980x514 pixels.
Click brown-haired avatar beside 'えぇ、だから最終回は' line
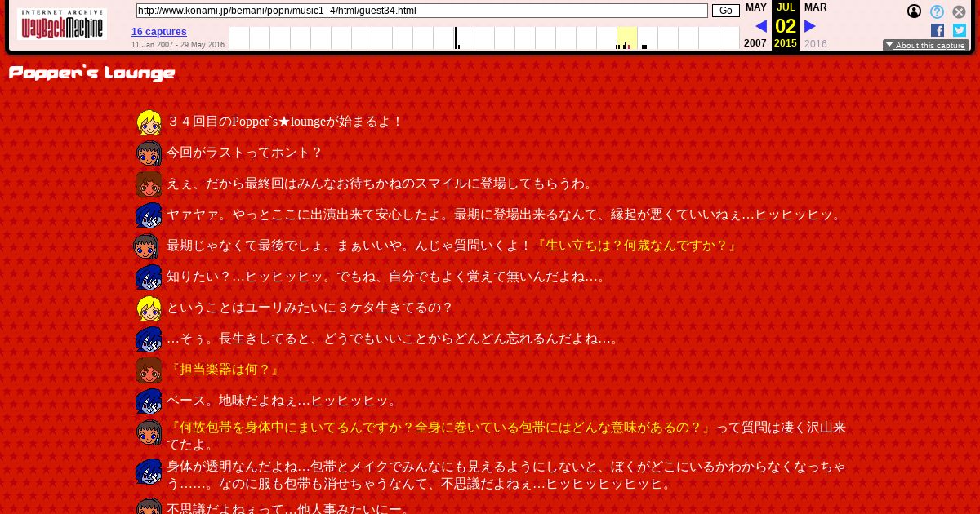pyautogui.click(x=149, y=184)
